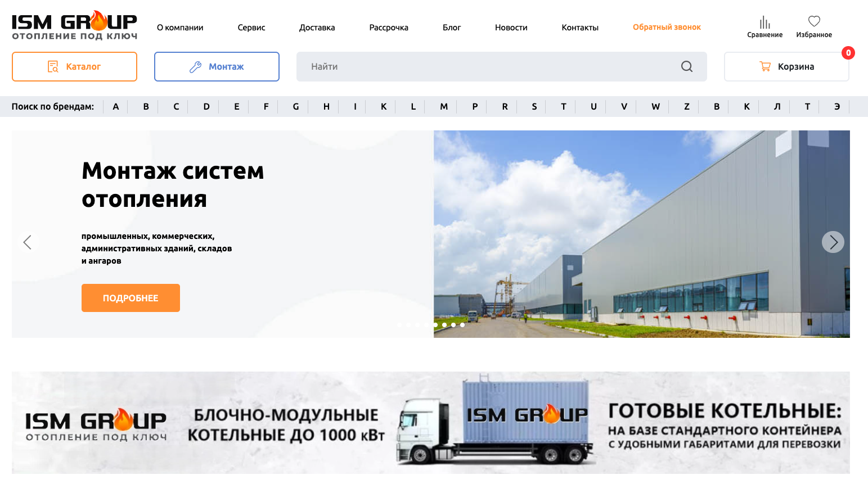Select brand letter A
868x484 pixels.
click(116, 106)
